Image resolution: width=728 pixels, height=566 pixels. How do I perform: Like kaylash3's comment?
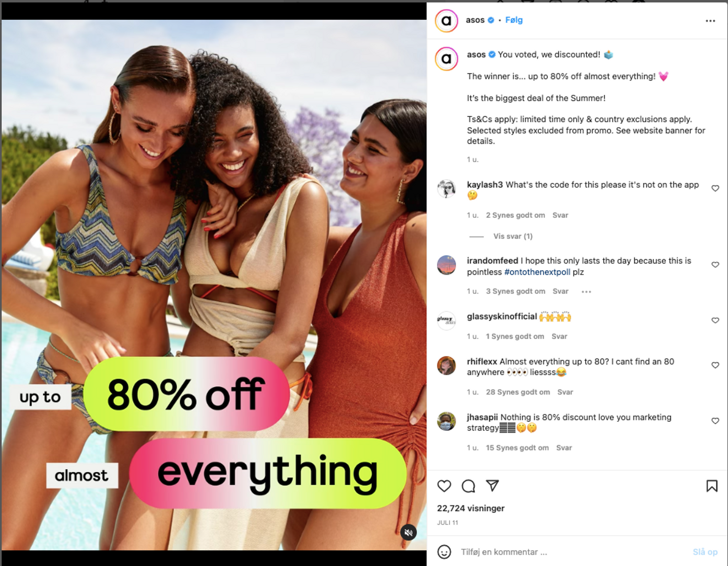715,188
